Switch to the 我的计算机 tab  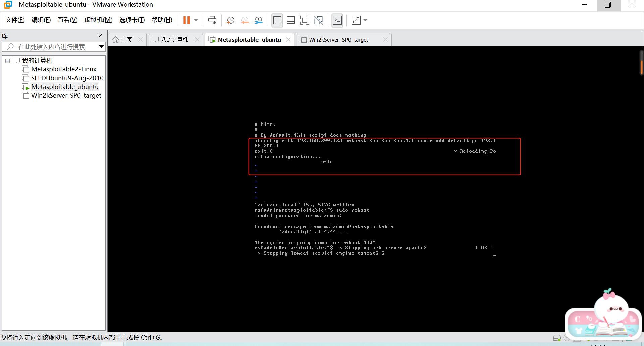pyautogui.click(x=174, y=40)
